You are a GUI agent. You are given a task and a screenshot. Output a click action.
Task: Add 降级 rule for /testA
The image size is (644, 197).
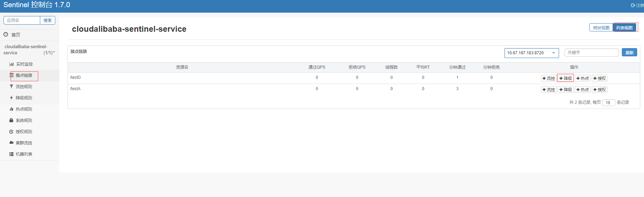pos(566,90)
